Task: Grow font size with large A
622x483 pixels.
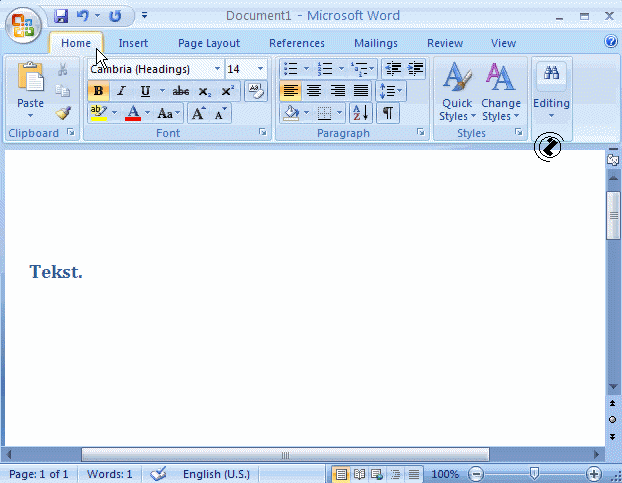Action: 198,113
